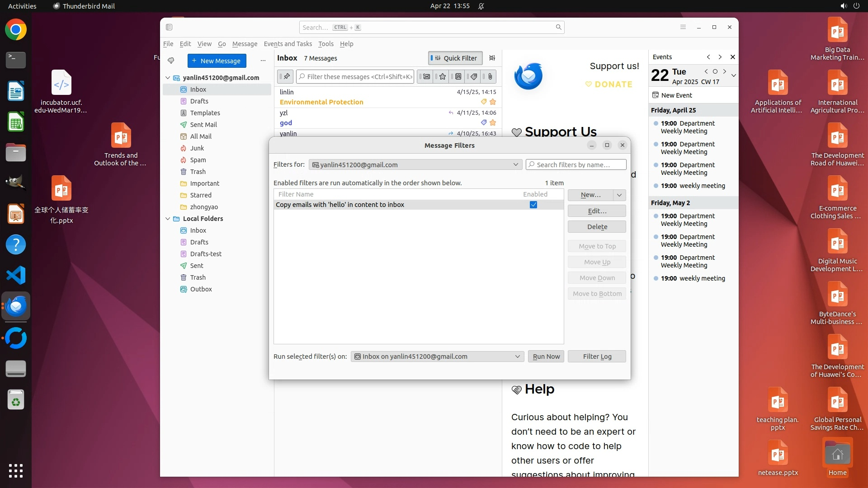868x488 pixels.
Task: Open the Thunderbird hamburger app menu
Action: click(683, 27)
